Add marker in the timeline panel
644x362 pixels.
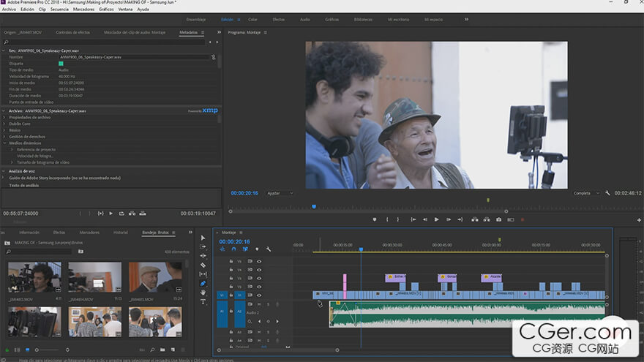(257, 249)
